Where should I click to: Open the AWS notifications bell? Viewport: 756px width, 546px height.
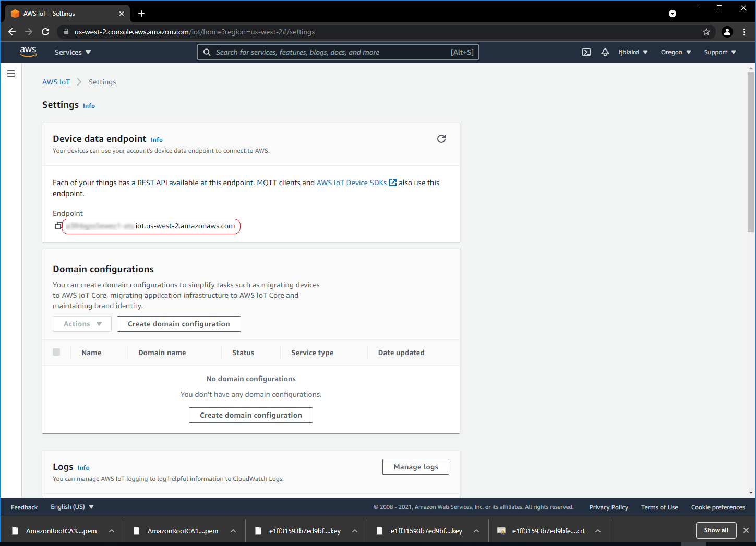(605, 52)
